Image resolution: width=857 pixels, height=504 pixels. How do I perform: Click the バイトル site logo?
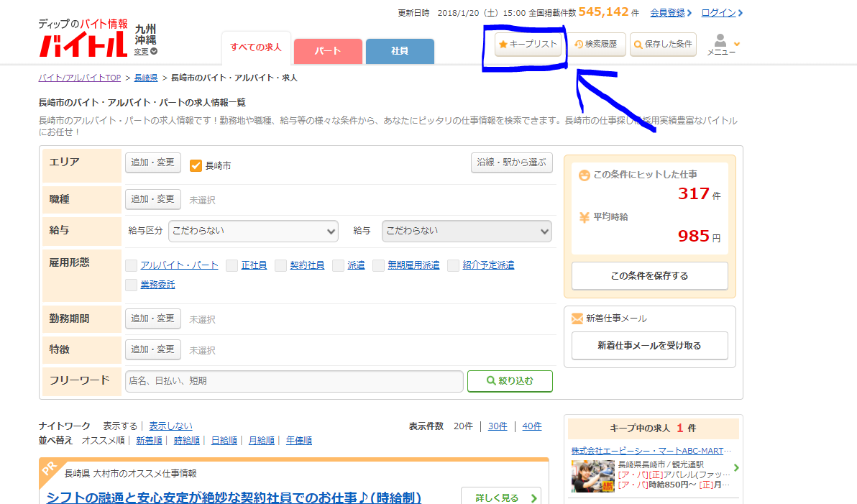pos(83,45)
